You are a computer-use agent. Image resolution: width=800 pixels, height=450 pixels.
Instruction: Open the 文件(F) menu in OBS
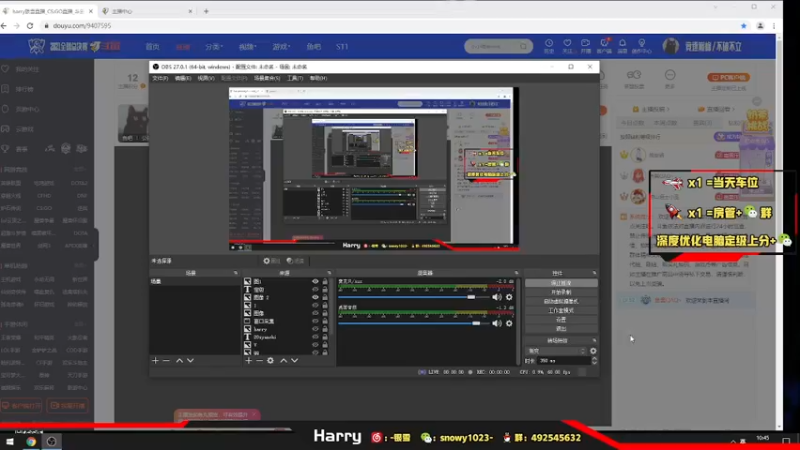pos(160,78)
